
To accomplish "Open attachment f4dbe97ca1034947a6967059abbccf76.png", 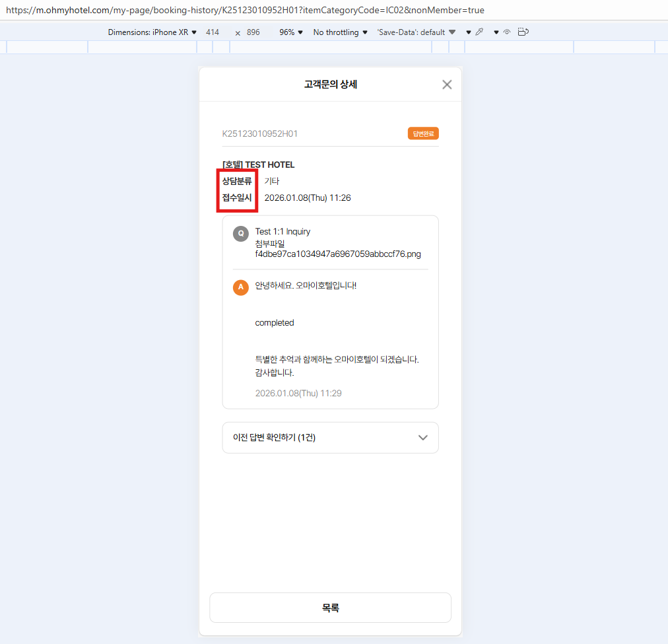I will pyautogui.click(x=338, y=254).
